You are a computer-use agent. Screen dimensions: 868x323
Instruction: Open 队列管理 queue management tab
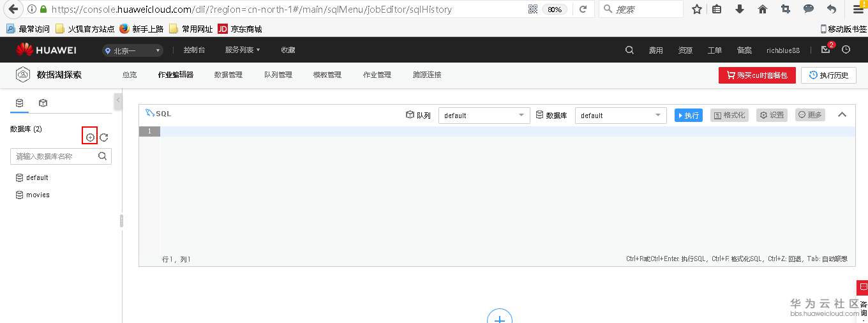tap(278, 75)
